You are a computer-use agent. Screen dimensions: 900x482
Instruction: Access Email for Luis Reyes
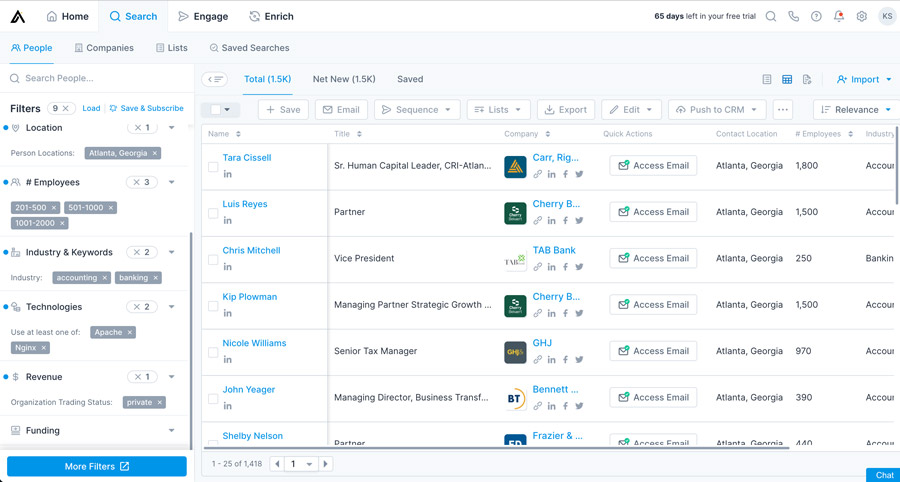pos(653,212)
